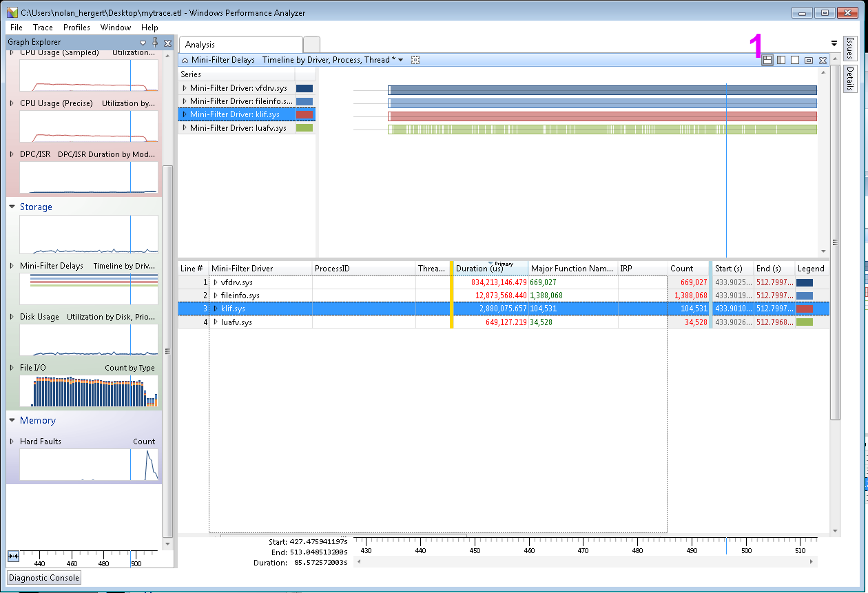Image resolution: width=868 pixels, height=593 pixels.
Task: Expand Disk Usage graph group
Action: pyautogui.click(x=12, y=317)
